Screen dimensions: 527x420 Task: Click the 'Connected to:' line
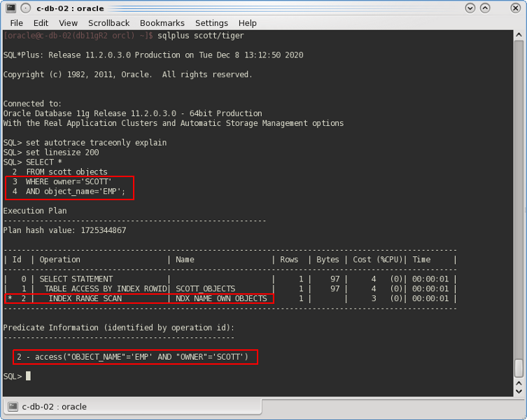click(32, 104)
